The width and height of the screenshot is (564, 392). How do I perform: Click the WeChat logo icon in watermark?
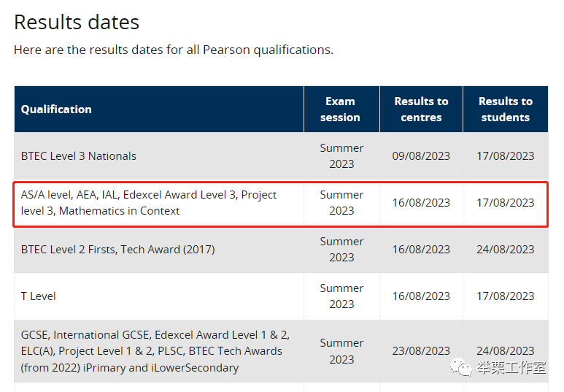pyautogui.click(x=461, y=367)
